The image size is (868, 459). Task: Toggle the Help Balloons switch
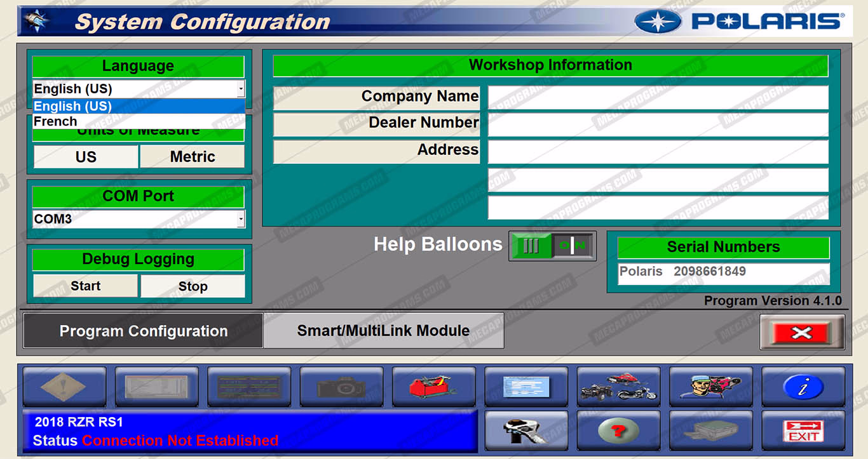(x=552, y=246)
